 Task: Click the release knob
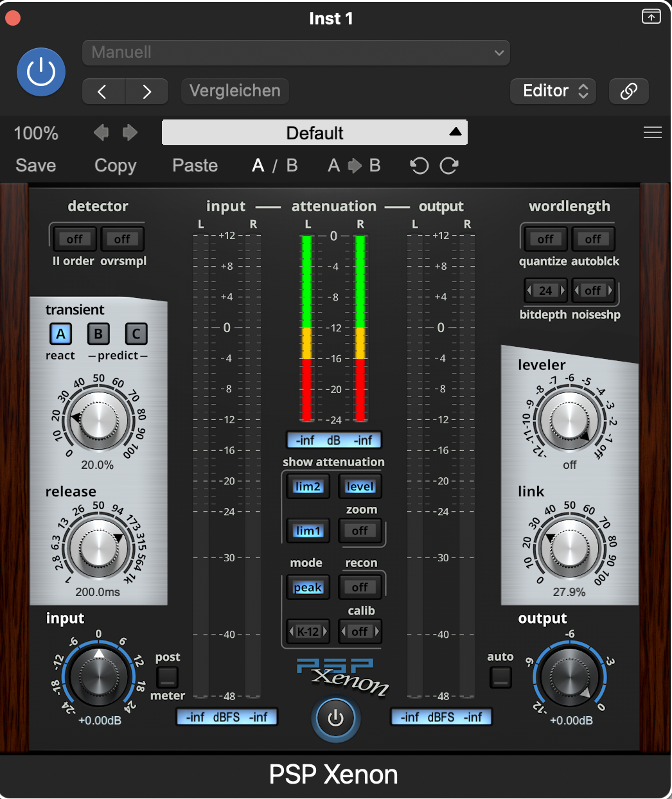click(98, 547)
